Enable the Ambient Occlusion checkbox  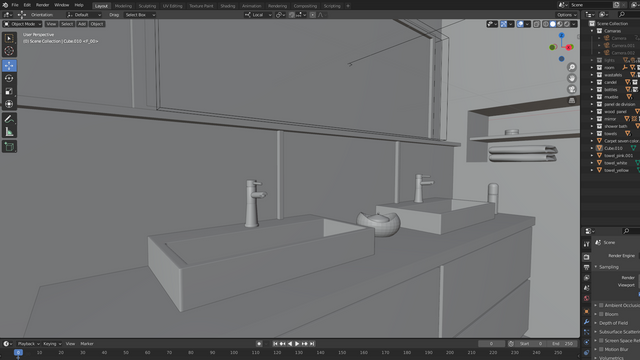pyautogui.click(x=601, y=305)
